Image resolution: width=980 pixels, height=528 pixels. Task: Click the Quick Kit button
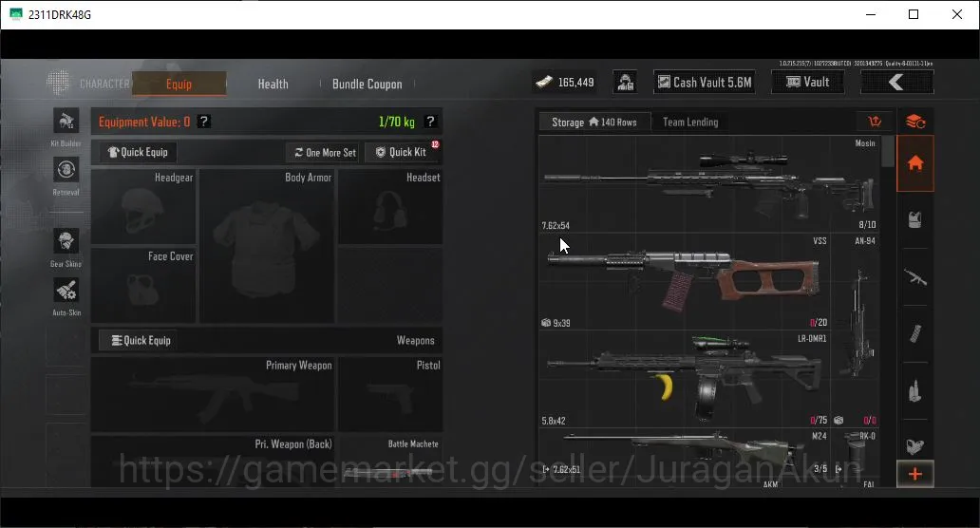pos(401,152)
